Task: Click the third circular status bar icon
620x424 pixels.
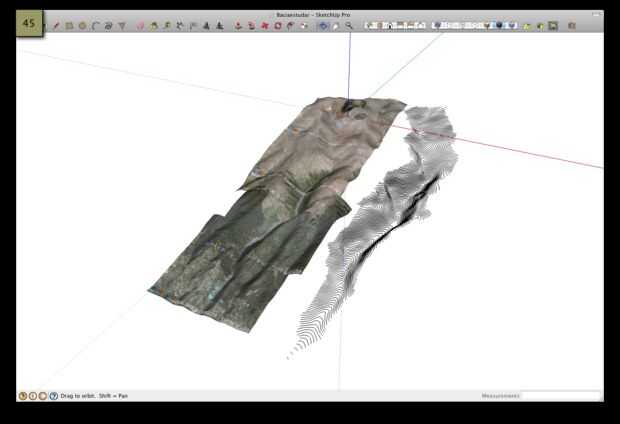Action: (43, 396)
